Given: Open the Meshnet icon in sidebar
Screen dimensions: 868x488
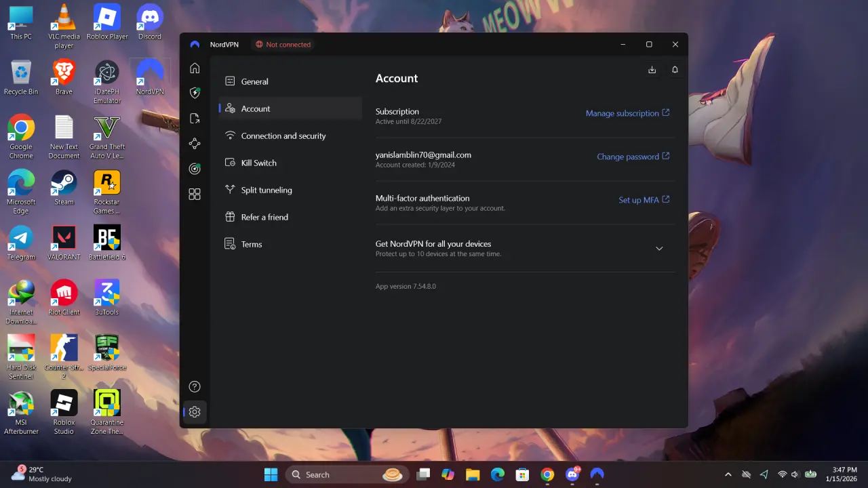Looking at the screenshot, I should click(x=195, y=144).
